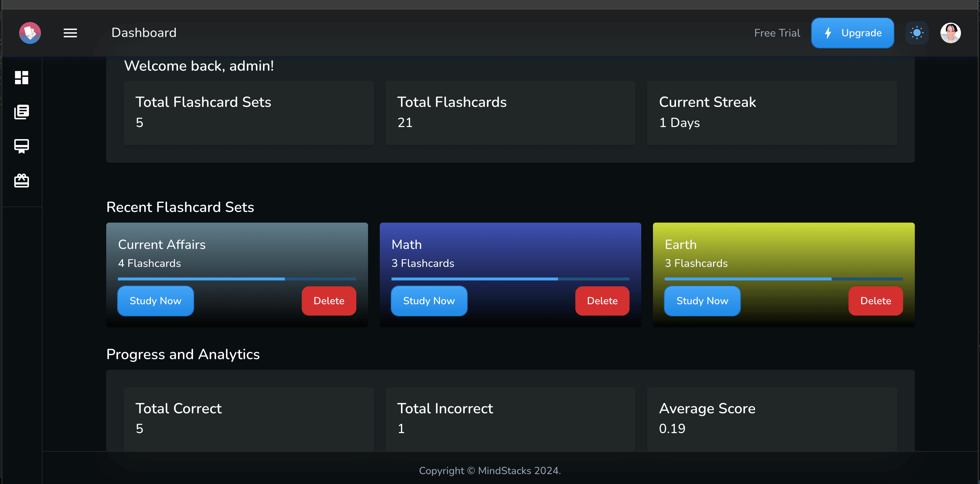Delete the Current Affairs flashcard set
The height and width of the screenshot is (484, 980).
329,301
